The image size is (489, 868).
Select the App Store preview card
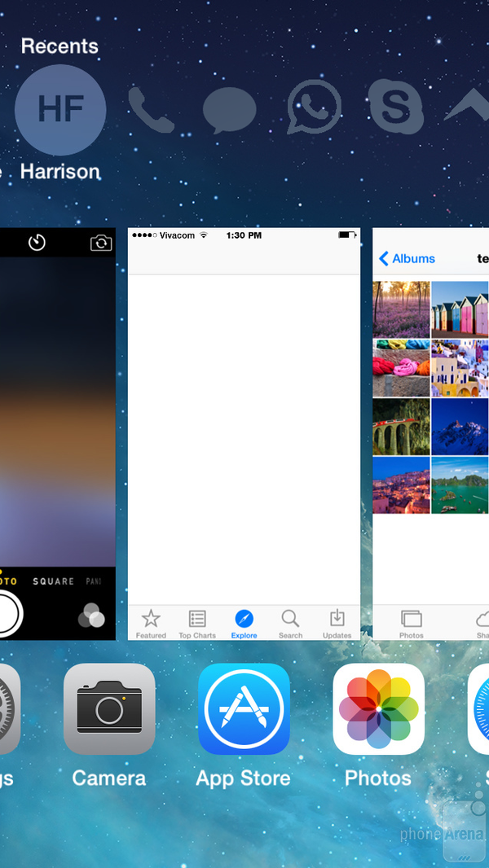tap(244, 434)
